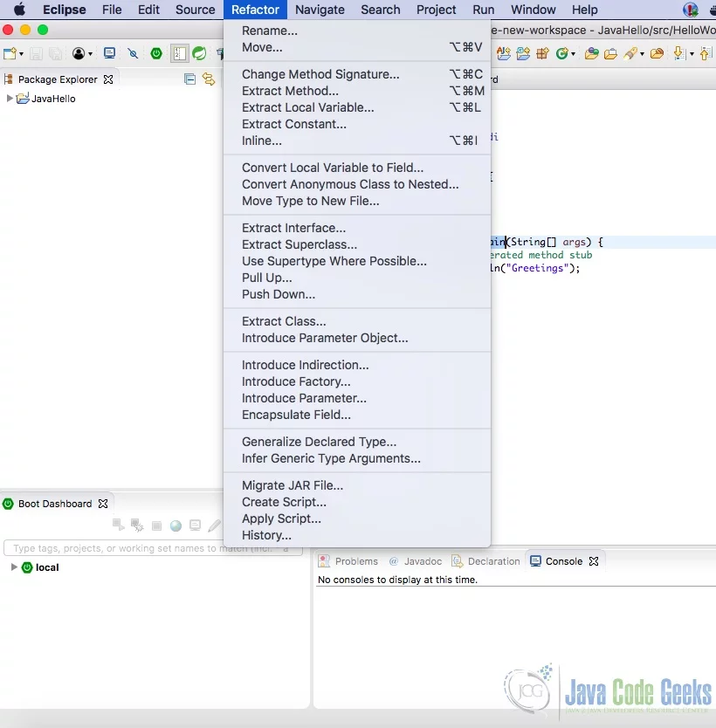Click the New Java Class icon
This screenshot has width=716, height=728.
(561, 54)
